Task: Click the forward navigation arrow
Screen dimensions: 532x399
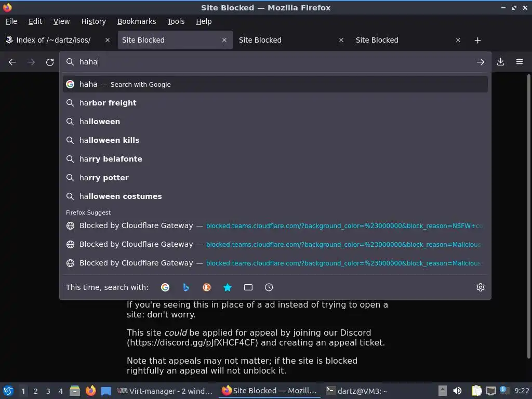Action: [31, 62]
